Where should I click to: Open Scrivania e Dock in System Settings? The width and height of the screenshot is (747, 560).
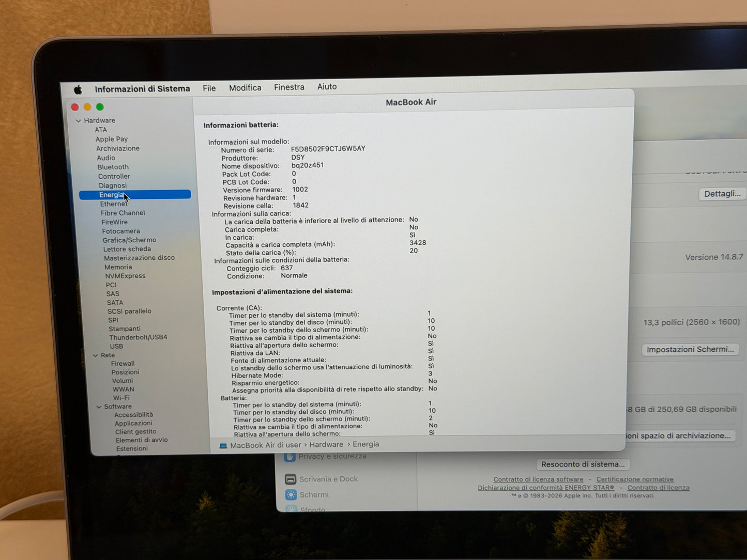coord(322,479)
